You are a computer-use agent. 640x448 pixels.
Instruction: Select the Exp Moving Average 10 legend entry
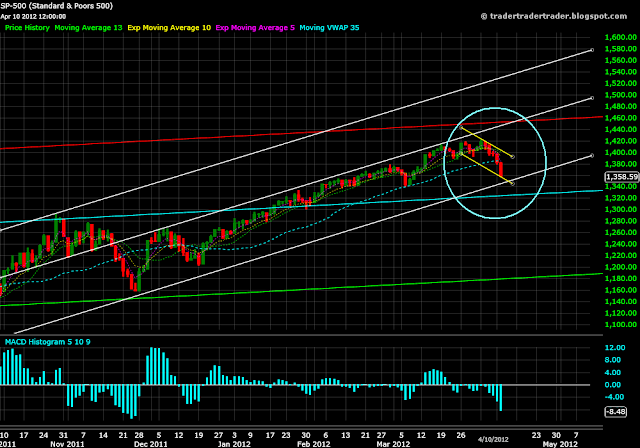click(x=169, y=28)
